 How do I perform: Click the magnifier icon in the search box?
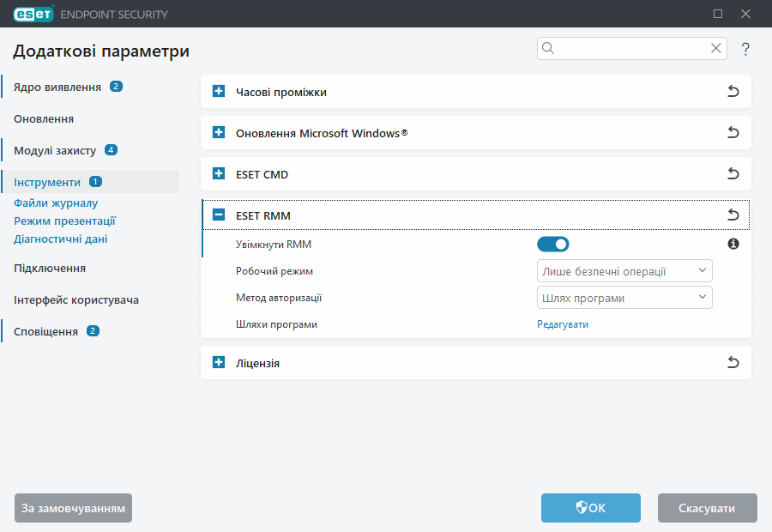[547, 48]
